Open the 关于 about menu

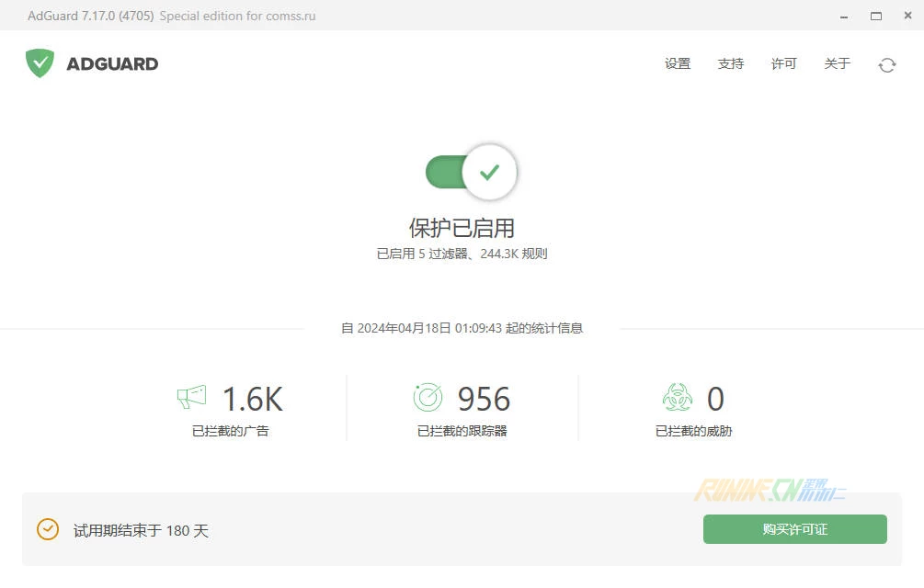(838, 63)
